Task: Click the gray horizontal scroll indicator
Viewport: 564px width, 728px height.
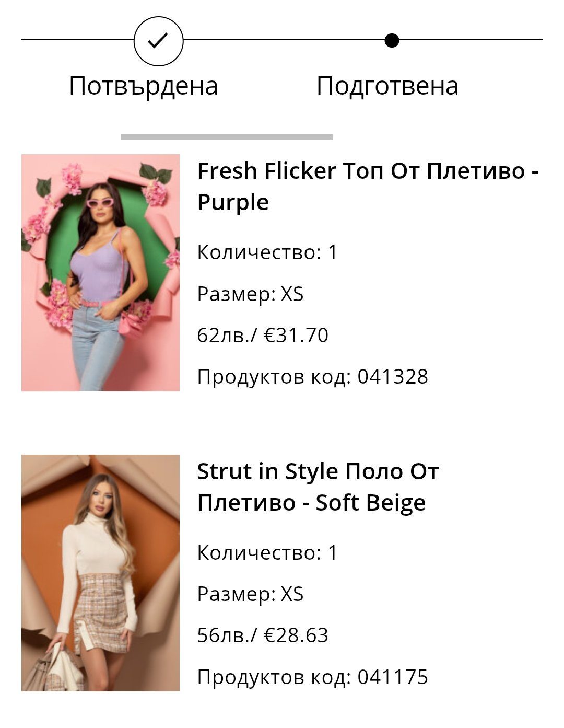Action: [x=227, y=137]
